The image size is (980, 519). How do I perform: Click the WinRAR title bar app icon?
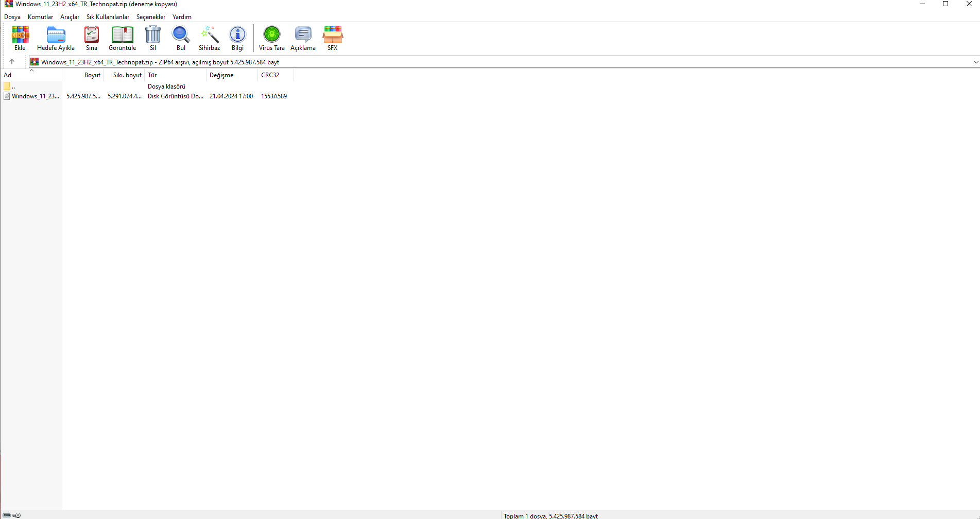pos(9,4)
